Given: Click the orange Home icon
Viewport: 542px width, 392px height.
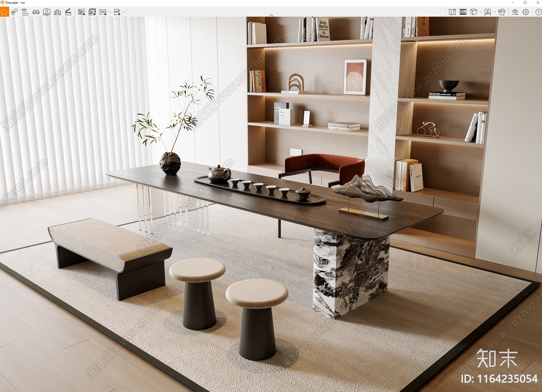Looking at the screenshot, I should pyautogui.click(x=4, y=12).
